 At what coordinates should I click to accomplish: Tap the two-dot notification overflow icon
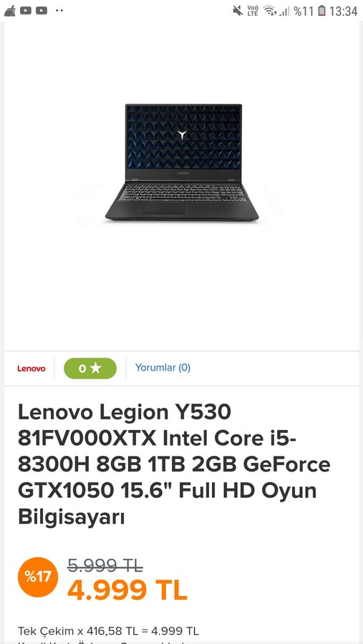point(59,11)
